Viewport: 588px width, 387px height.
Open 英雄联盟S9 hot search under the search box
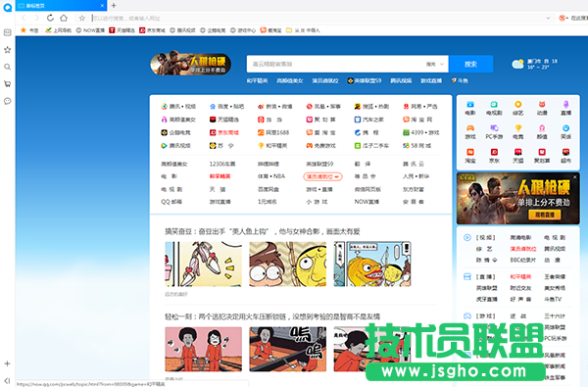click(x=365, y=80)
